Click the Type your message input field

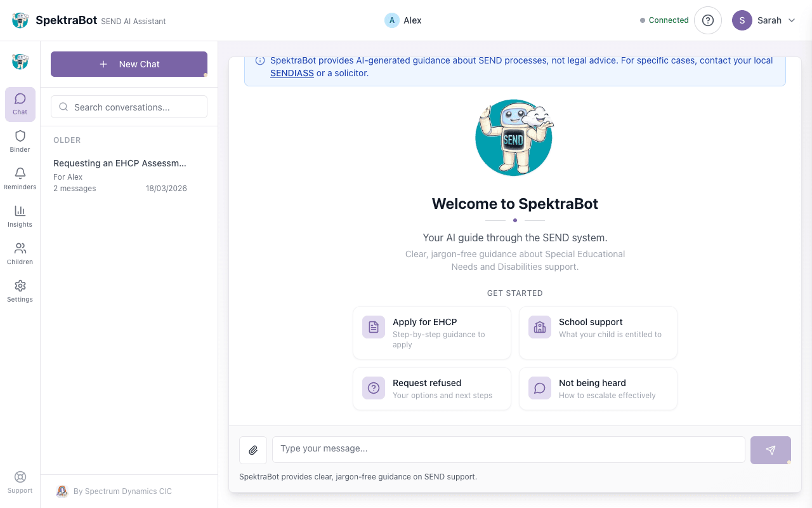[x=507, y=449]
